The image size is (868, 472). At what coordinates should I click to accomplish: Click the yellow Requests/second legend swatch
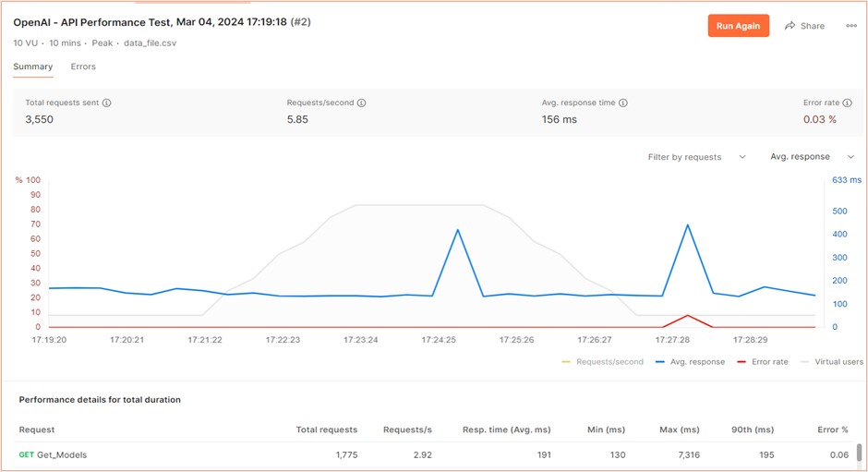coord(566,362)
